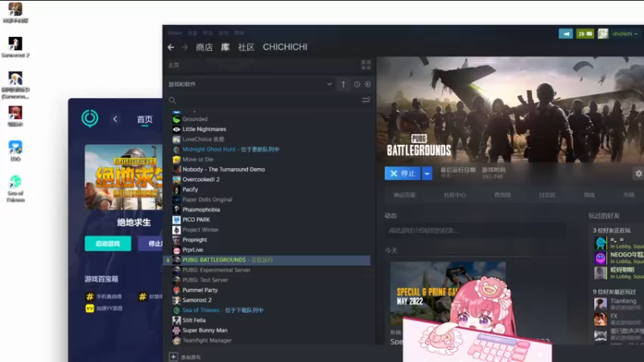Click the ready-to-play filter icon
The height and width of the screenshot is (362, 644).
pos(368,84)
